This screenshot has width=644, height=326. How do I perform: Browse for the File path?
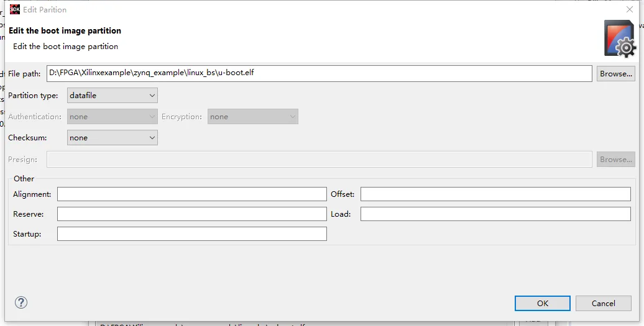click(x=615, y=74)
